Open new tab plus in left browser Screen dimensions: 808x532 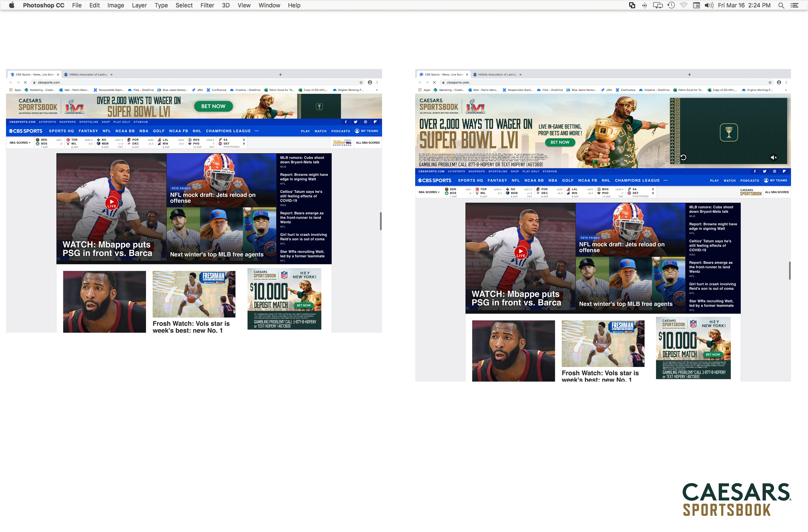(x=281, y=74)
